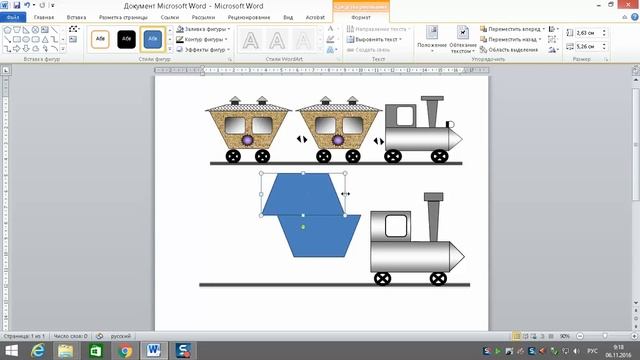
Task: Click the shape height field 2,63 см
Action: 588,33
